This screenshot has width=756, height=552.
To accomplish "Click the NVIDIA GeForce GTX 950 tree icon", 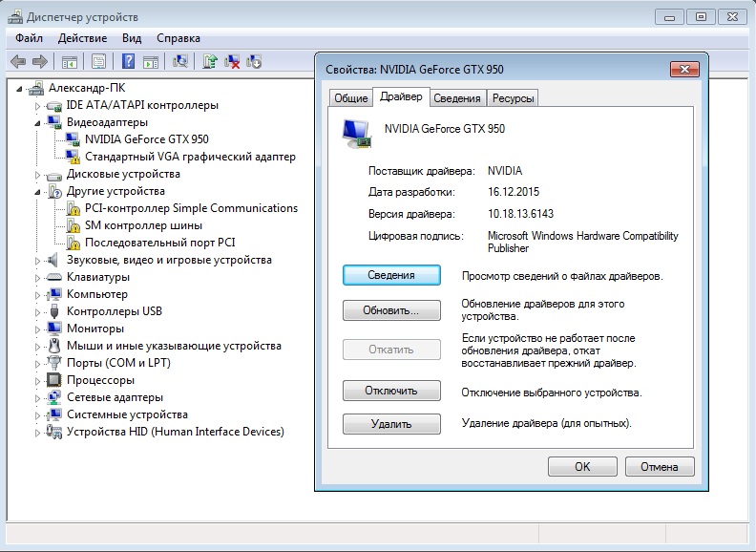I will [x=73, y=139].
